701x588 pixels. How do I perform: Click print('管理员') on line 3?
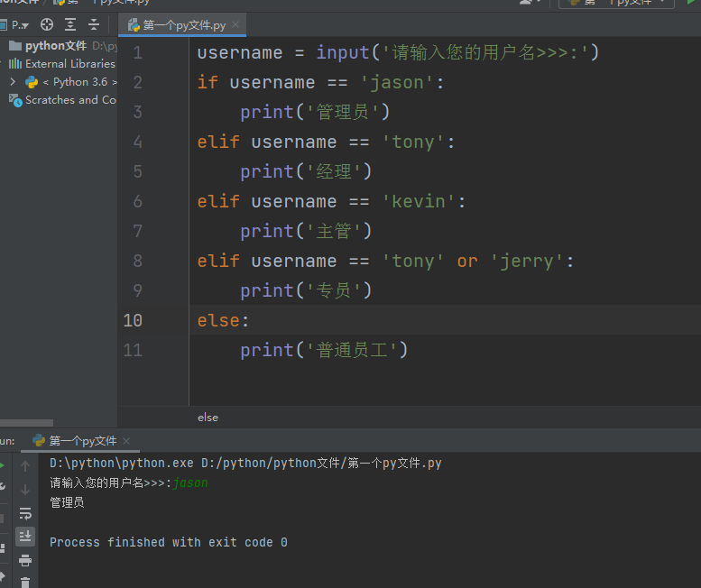point(315,112)
